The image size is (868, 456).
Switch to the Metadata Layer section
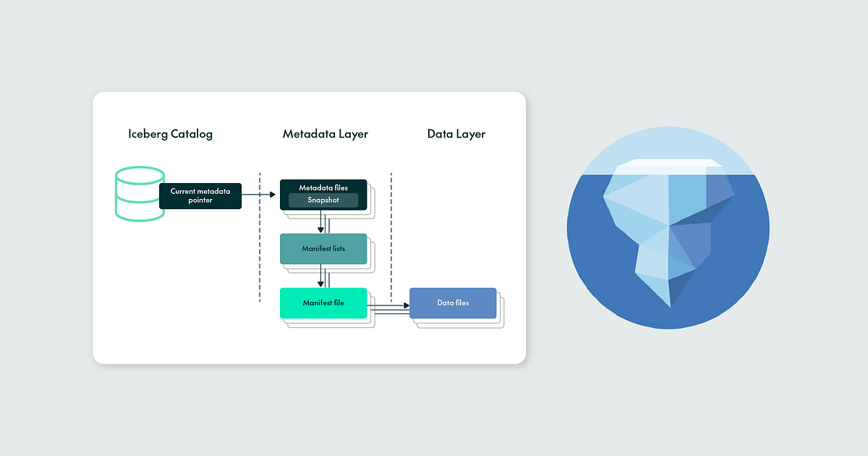tap(325, 134)
